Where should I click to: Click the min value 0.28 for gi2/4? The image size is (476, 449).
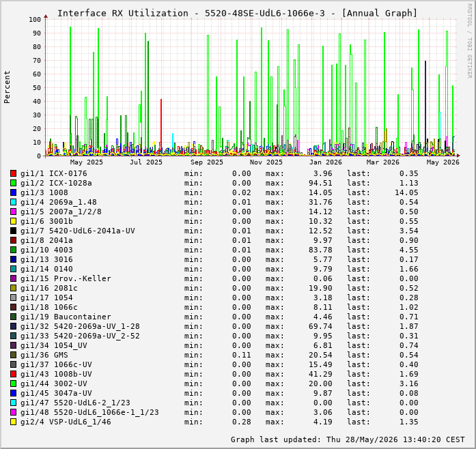242,422
